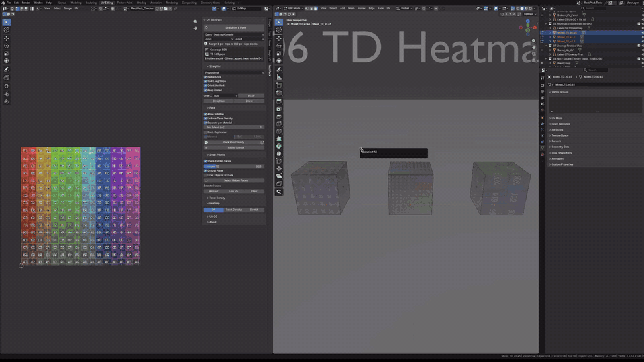This screenshot has width=644, height=362.
Task: Expand the Texel Density section
Action: (x=216, y=198)
